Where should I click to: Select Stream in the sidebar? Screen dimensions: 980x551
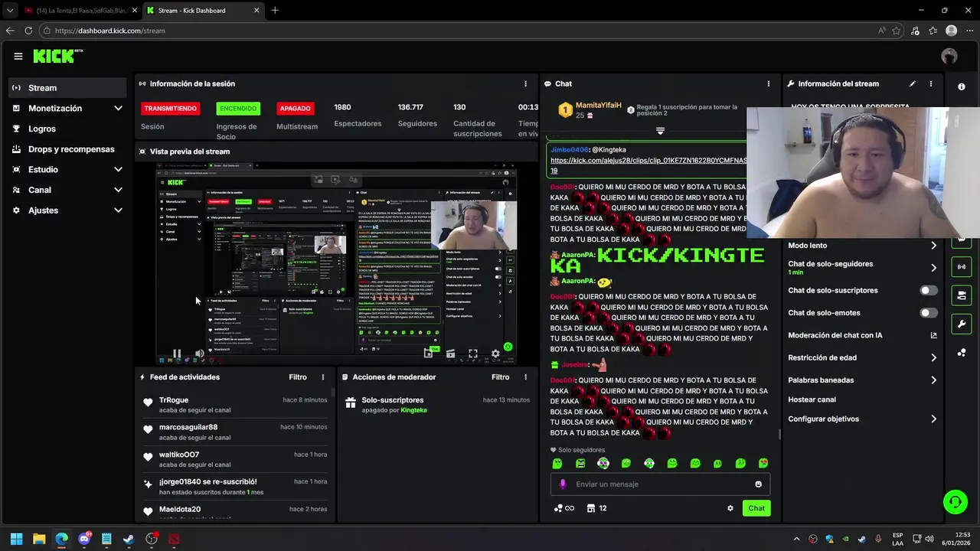(67, 88)
